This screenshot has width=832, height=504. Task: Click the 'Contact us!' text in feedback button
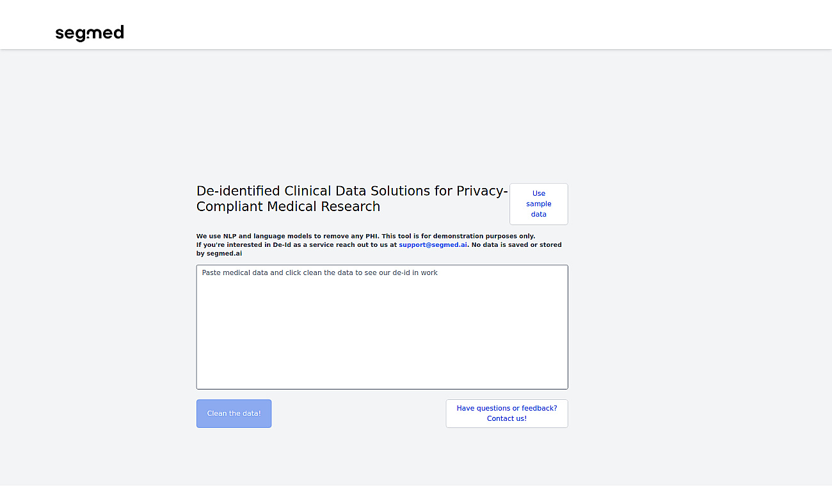507,418
